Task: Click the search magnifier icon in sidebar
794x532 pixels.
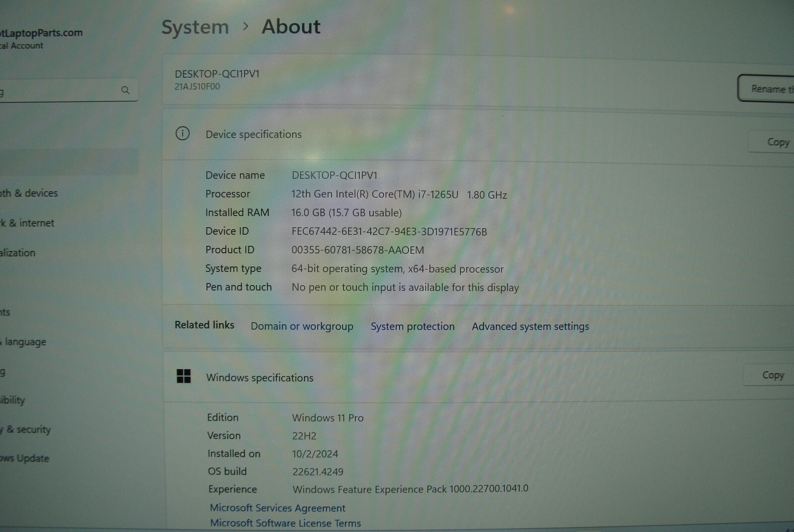Action: coord(125,90)
